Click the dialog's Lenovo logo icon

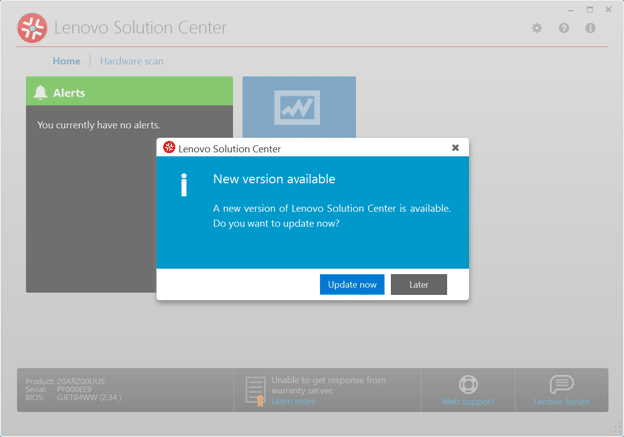pyautogui.click(x=169, y=147)
